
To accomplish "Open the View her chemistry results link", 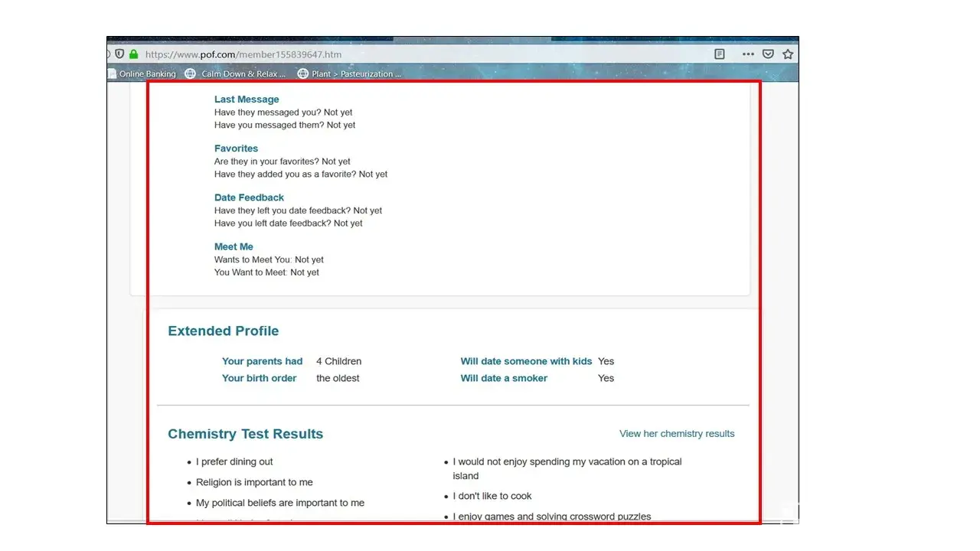I will [677, 434].
